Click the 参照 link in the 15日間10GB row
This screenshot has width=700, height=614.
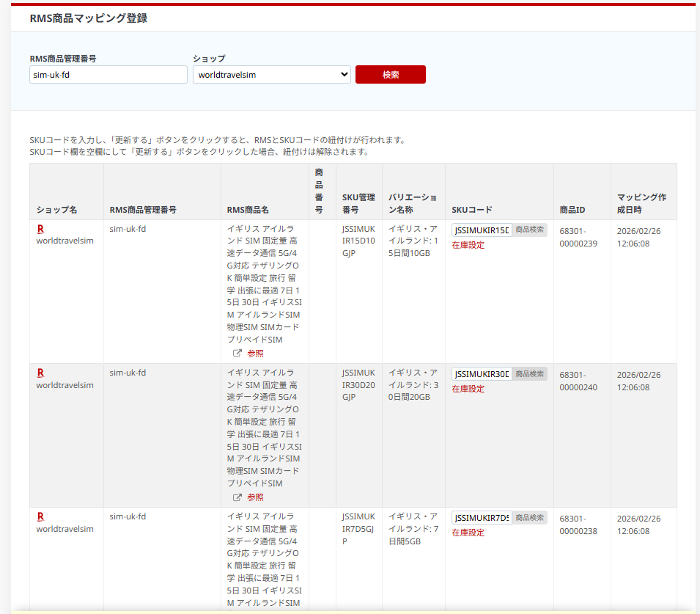tap(255, 353)
